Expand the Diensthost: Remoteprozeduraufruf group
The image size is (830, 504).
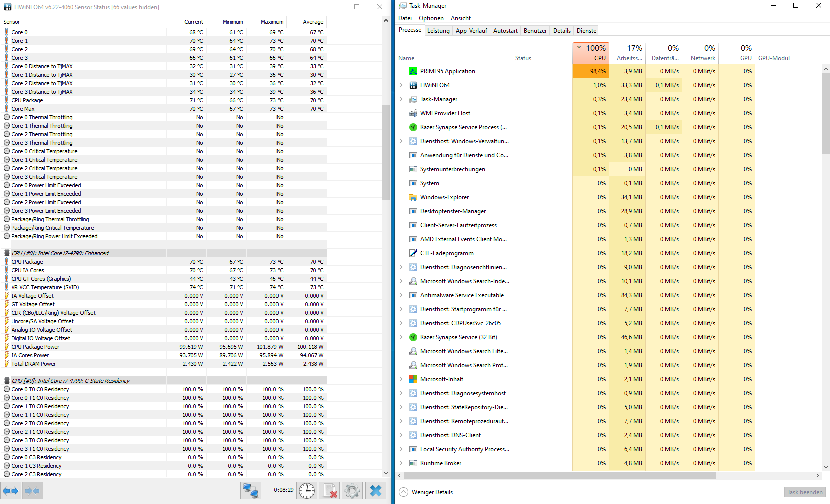tap(401, 421)
